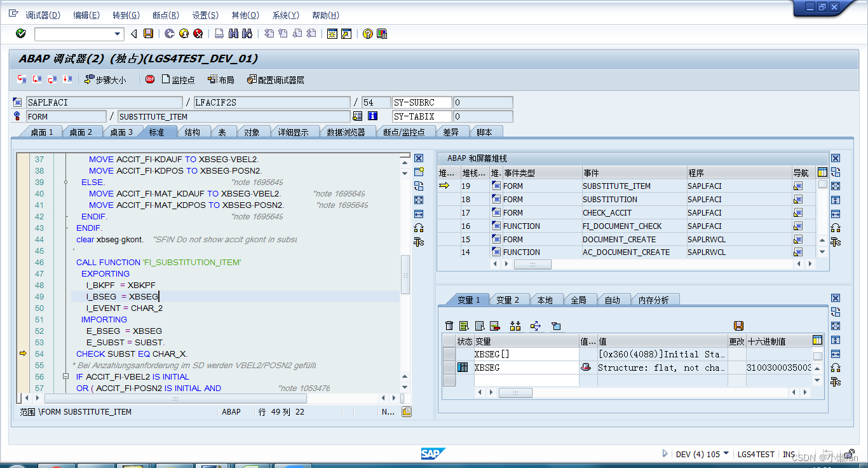Click line 54 CHECK SUBST EQ CHAR_X
The height and width of the screenshot is (468, 868).
pos(132,354)
